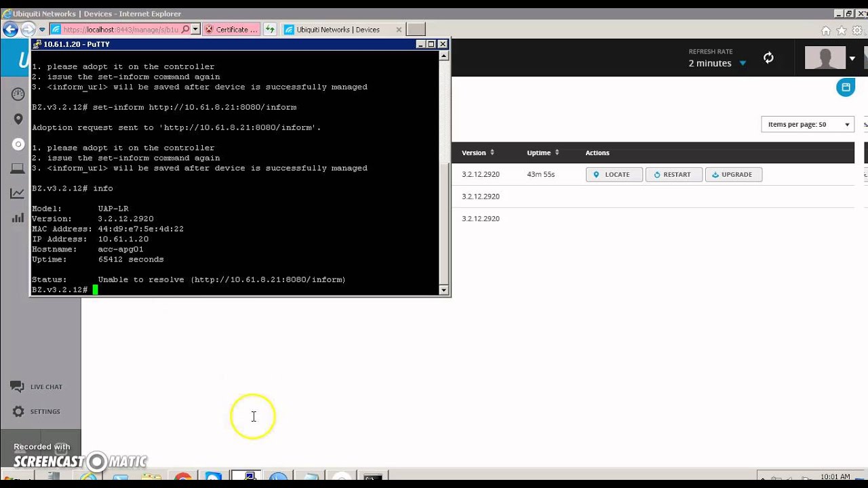Click MAC address 44:d9:e7:5e:4d:22 in PuTTY
Screen dimensions: 868x488
[x=140, y=229]
